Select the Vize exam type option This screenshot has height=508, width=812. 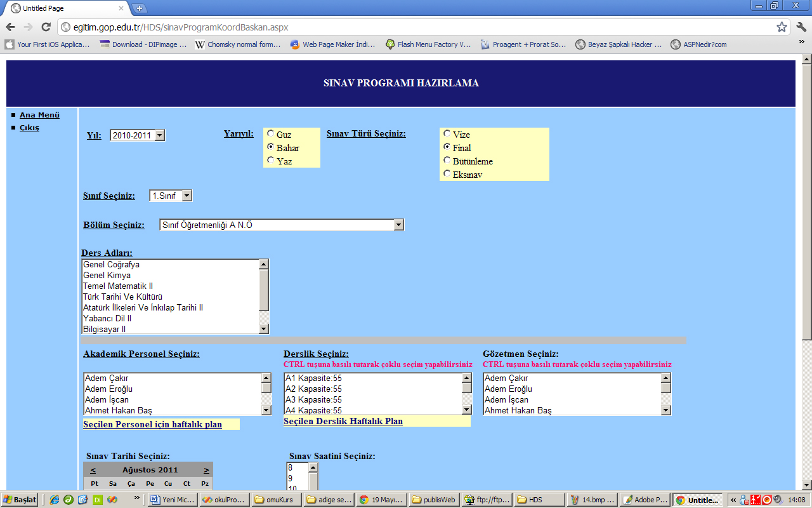pyautogui.click(x=447, y=134)
